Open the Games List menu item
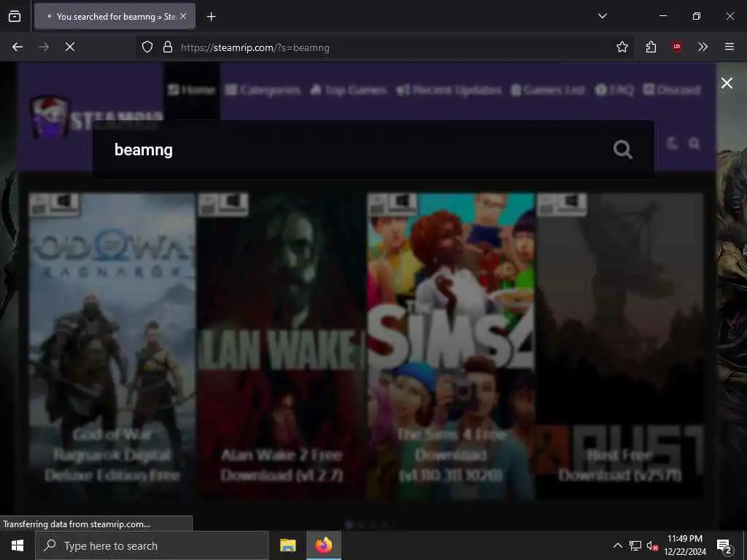This screenshot has width=747, height=560. pos(547,90)
